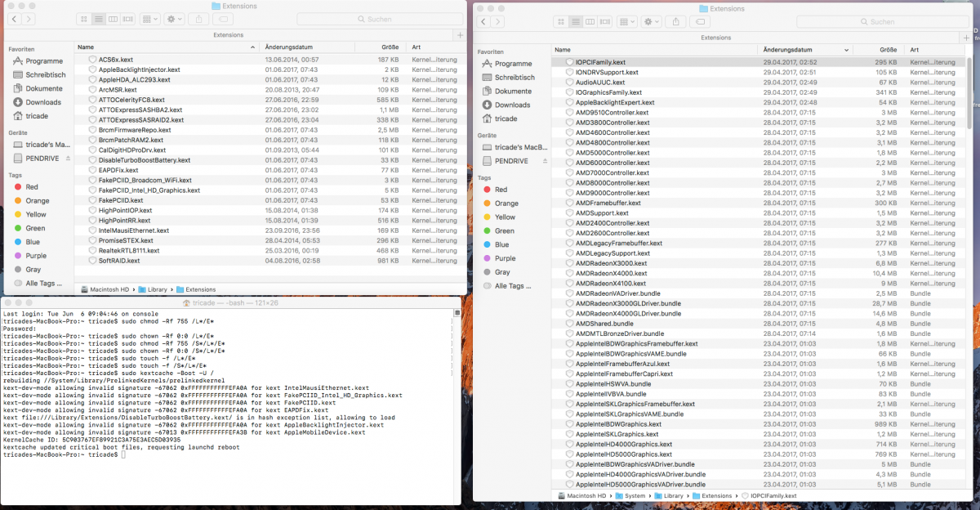
Task: Select Red tag in window listing ACS6x.kext
Action: (32, 186)
